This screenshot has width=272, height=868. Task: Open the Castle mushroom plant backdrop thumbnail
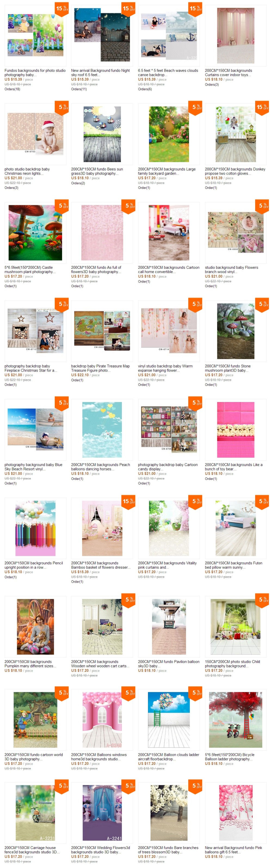[35, 233]
